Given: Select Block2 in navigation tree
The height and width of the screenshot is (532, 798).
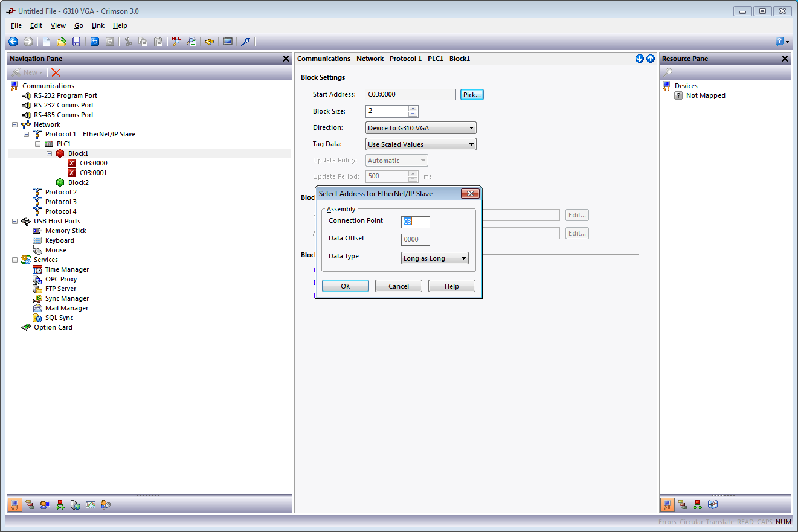Looking at the screenshot, I should (x=79, y=182).
